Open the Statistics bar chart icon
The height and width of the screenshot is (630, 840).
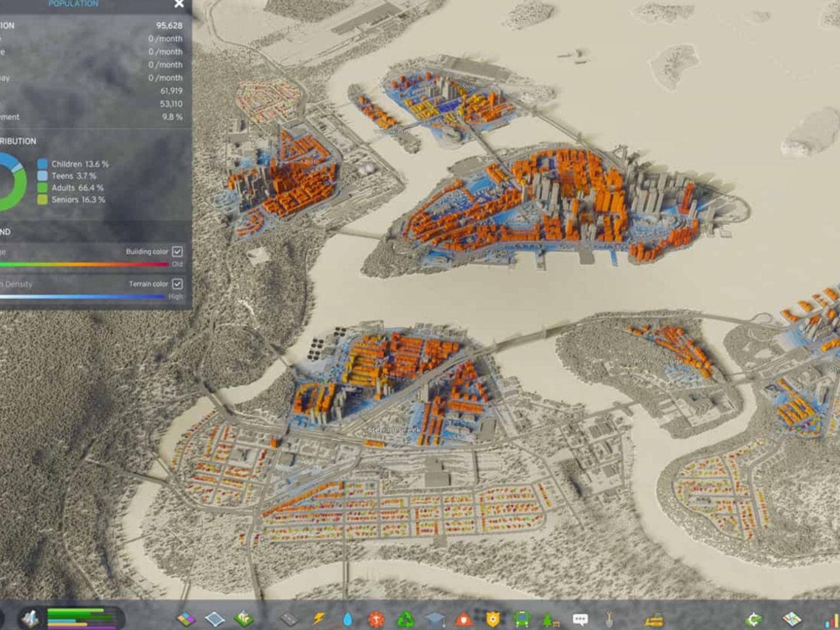[x=832, y=619]
